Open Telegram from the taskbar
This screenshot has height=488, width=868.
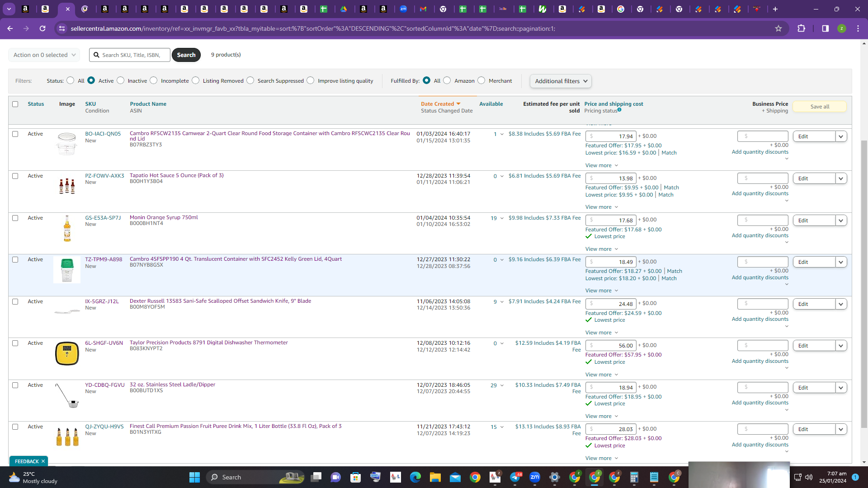click(x=515, y=477)
